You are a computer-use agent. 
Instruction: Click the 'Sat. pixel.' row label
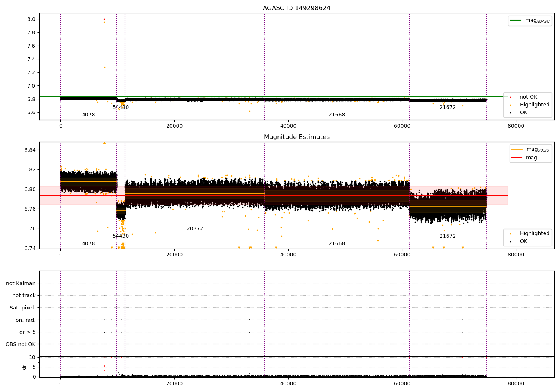23,308
